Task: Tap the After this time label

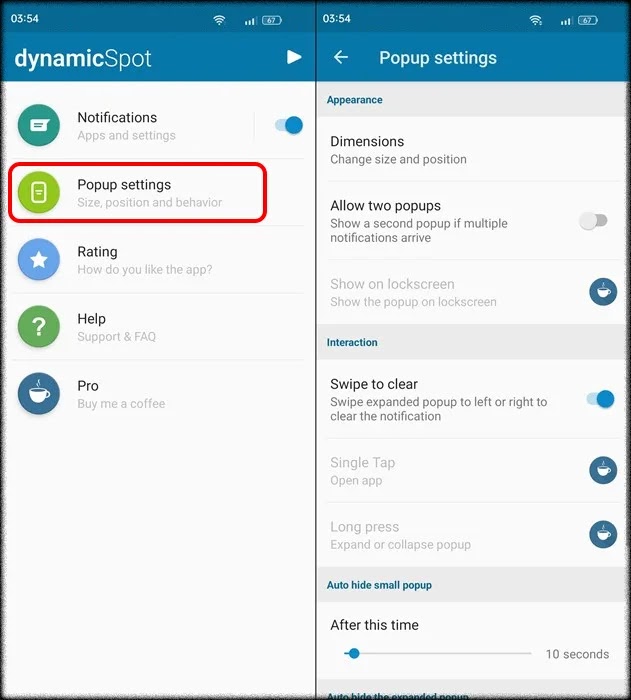Action: (374, 625)
